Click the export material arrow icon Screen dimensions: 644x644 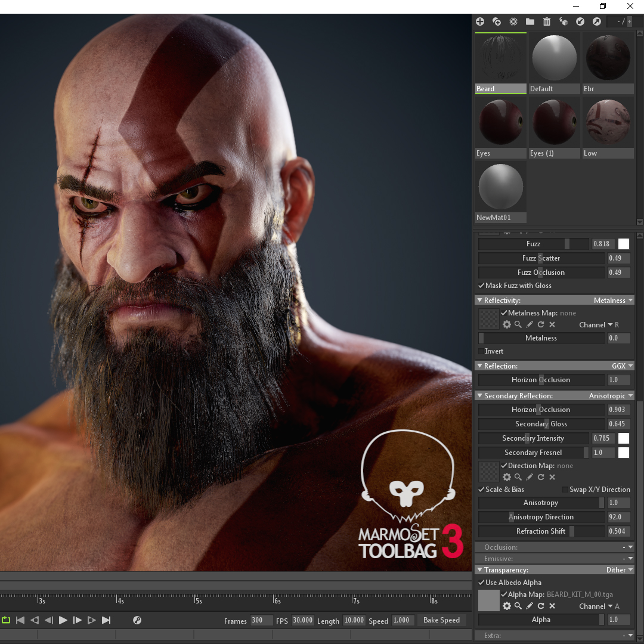click(x=597, y=22)
